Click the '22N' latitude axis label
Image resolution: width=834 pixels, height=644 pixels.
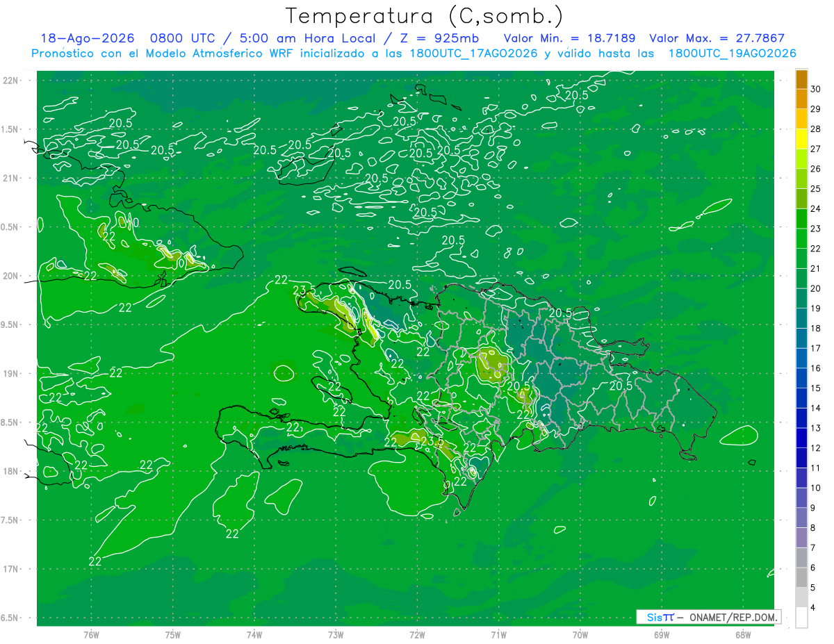click(x=11, y=80)
